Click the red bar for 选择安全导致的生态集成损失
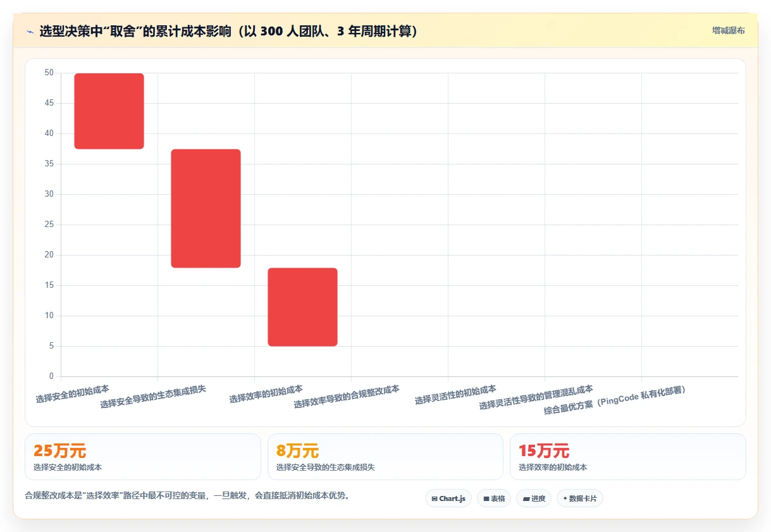The height and width of the screenshot is (532, 771). coord(206,209)
